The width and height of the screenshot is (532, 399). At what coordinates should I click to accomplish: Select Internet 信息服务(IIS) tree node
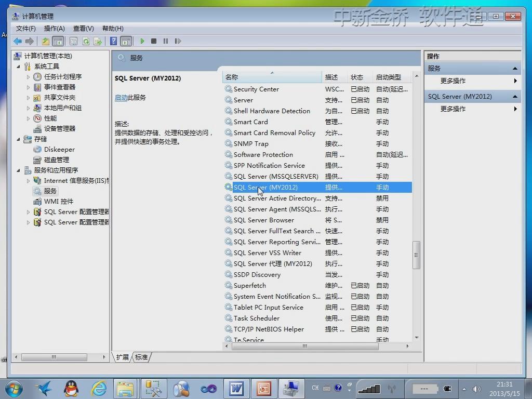76,181
